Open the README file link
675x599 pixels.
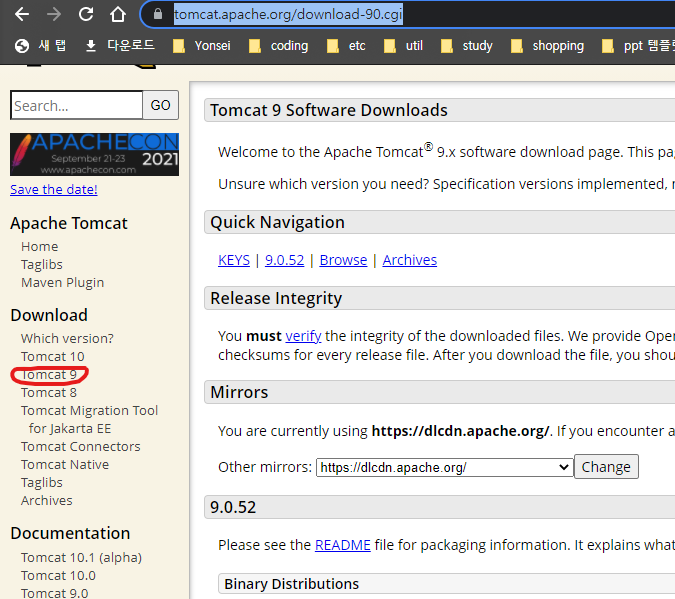coord(343,545)
